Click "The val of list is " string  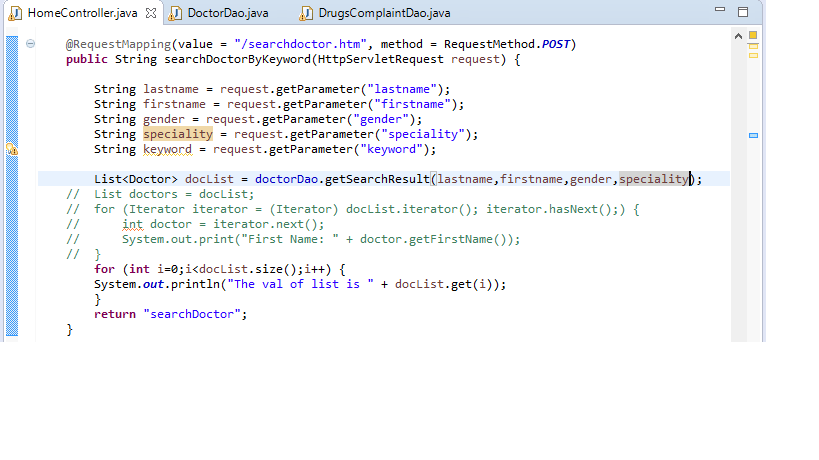(x=300, y=285)
